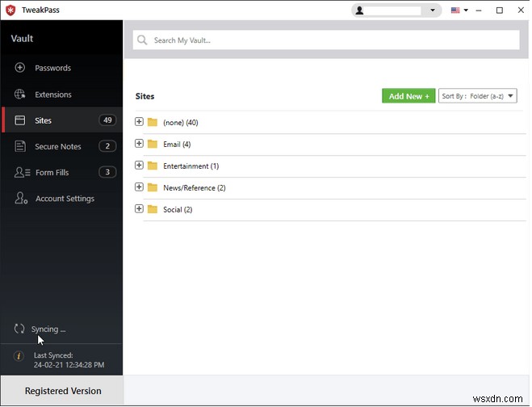532x407 pixels.
Task: Click the Entertainment folder icon
Action: click(153, 166)
